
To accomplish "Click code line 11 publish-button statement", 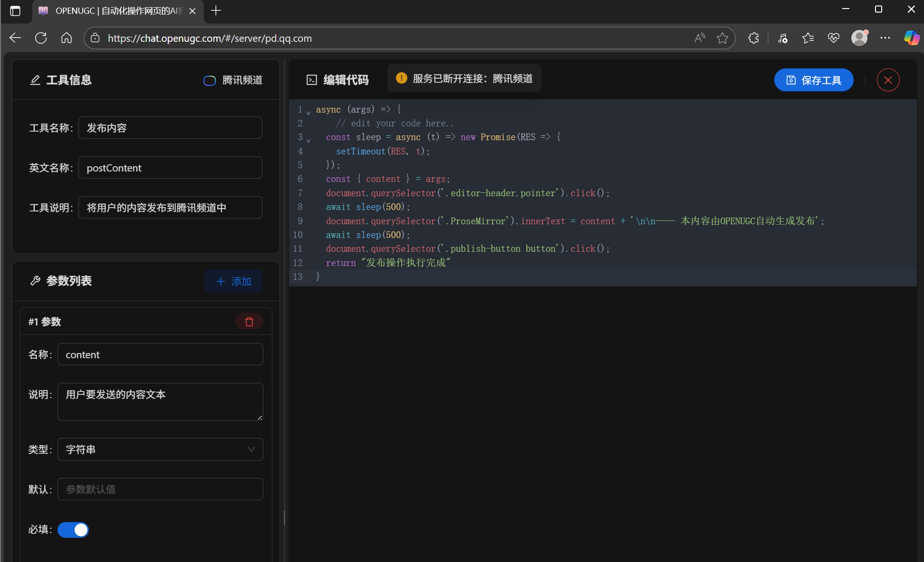I will 468,248.
